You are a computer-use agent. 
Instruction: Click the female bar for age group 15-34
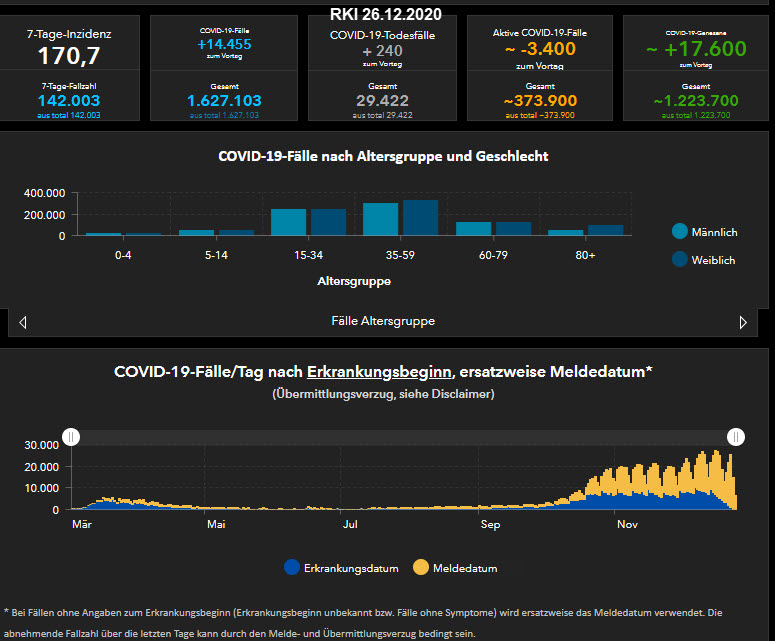328,222
